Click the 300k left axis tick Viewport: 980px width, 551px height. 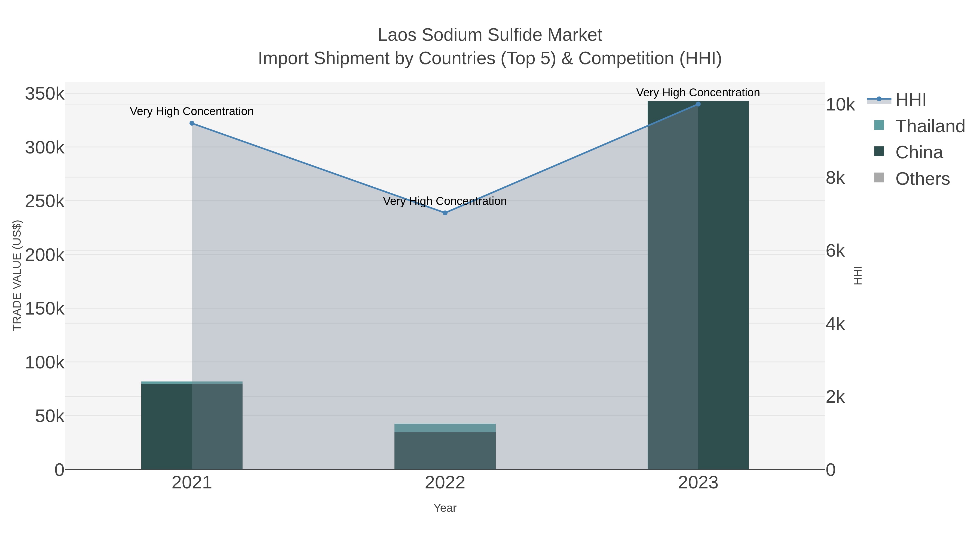click(45, 147)
